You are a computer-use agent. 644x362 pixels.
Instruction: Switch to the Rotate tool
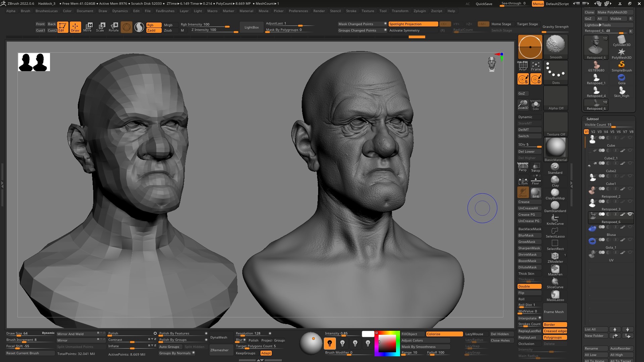(113, 27)
